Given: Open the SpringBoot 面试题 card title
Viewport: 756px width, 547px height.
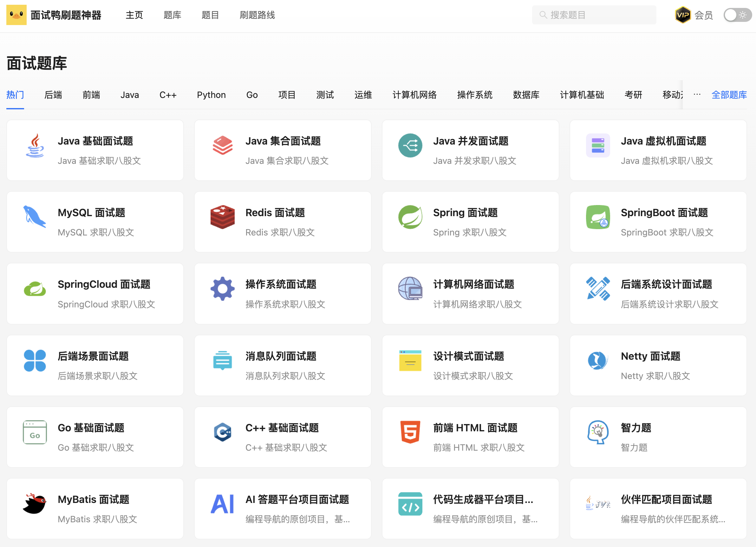Looking at the screenshot, I should (x=664, y=213).
